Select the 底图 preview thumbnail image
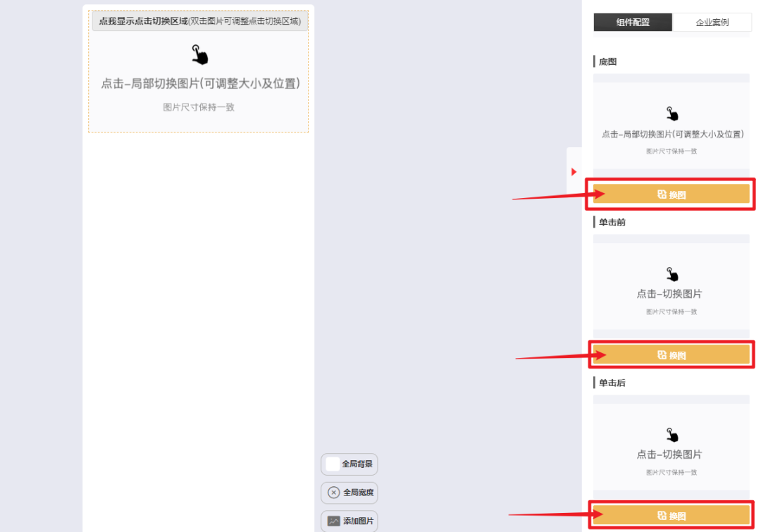The width and height of the screenshot is (761, 532). (x=672, y=125)
